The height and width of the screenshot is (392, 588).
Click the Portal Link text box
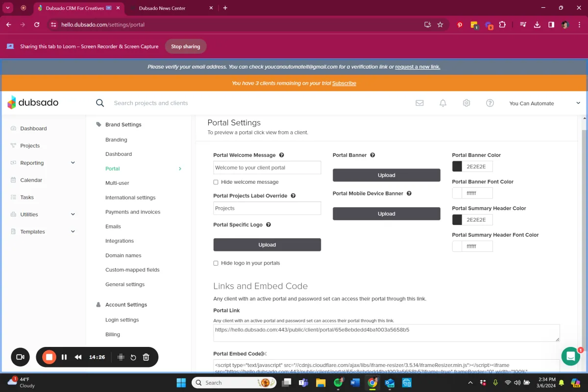pyautogui.click(x=387, y=333)
